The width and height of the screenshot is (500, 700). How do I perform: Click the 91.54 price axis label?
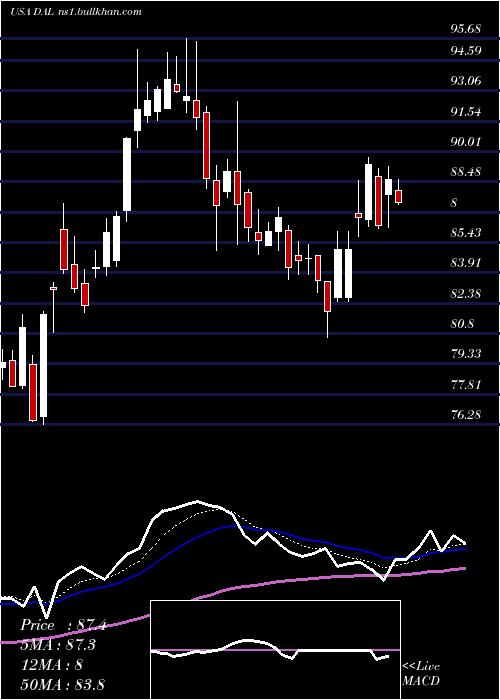(466, 111)
